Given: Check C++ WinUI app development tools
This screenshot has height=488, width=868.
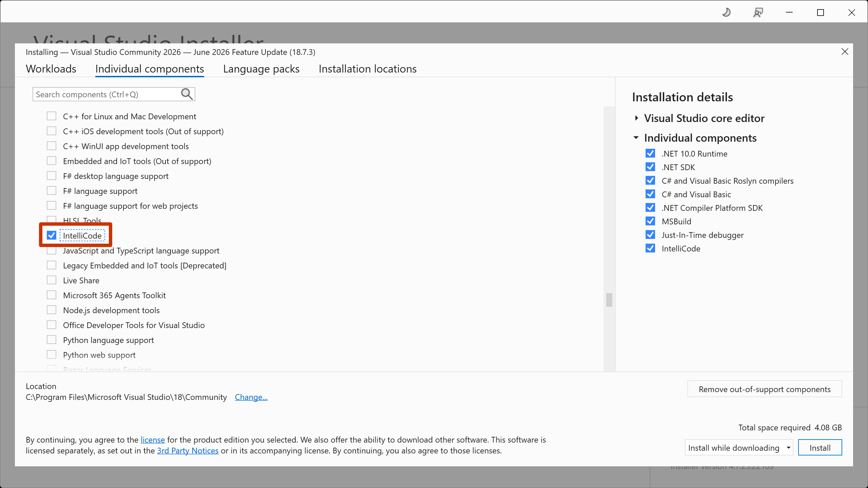Looking at the screenshot, I should point(52,146).
